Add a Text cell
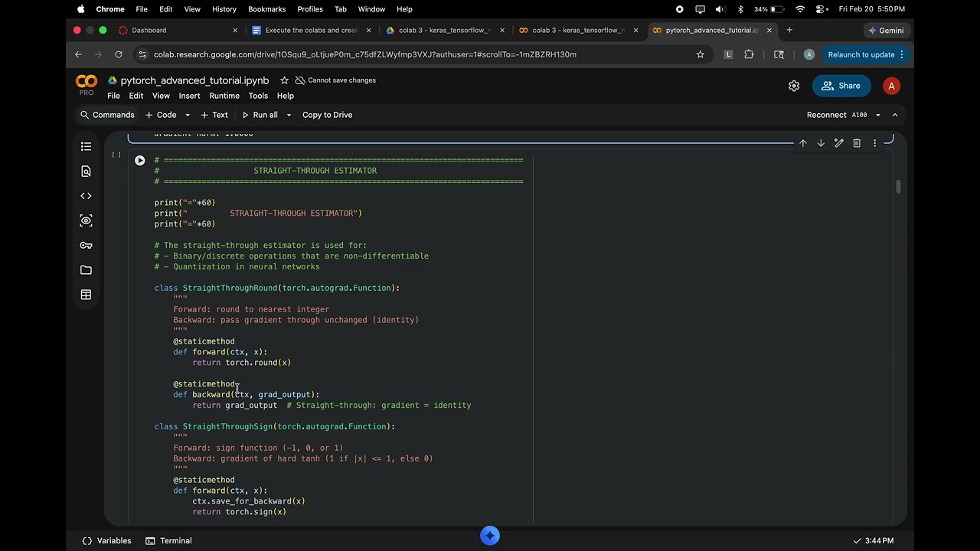 tap(214, 115)
